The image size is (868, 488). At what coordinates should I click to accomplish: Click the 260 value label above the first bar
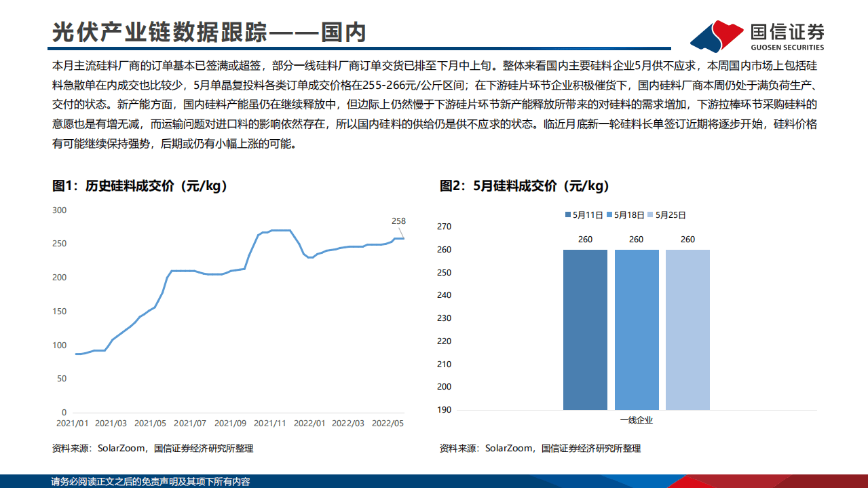click(x=585, y=239)
